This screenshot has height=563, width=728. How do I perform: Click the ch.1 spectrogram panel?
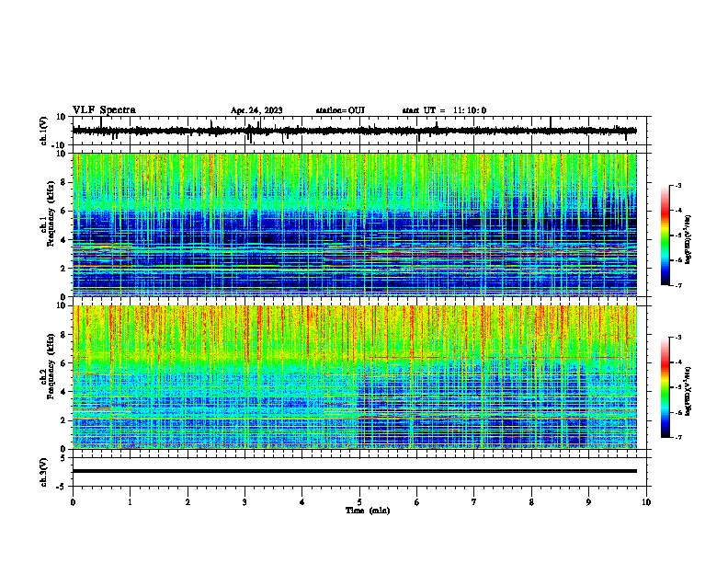355,224
